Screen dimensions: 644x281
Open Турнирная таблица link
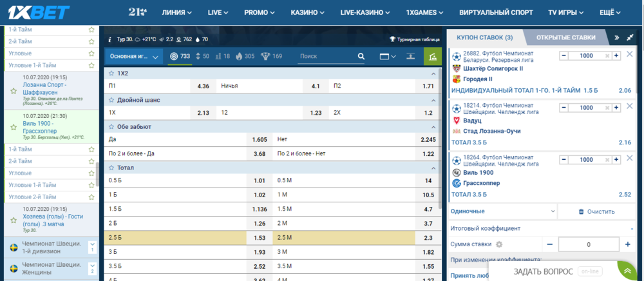(414, 39)
